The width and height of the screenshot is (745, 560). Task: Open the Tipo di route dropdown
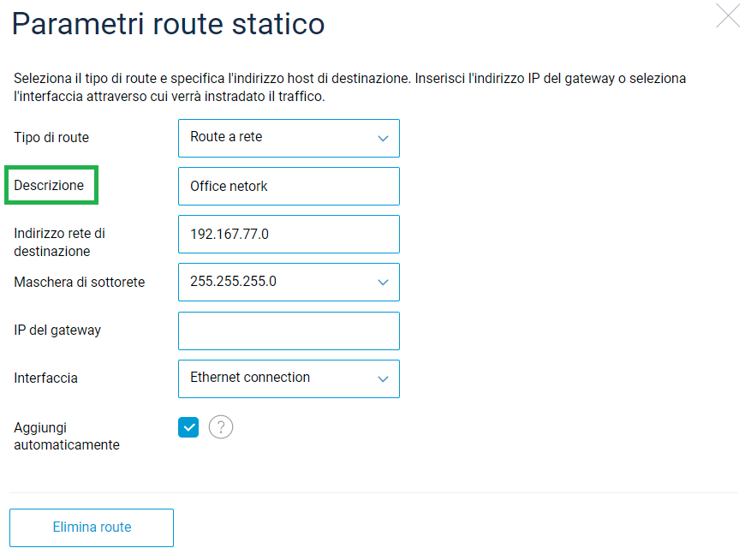pos(288,138)
